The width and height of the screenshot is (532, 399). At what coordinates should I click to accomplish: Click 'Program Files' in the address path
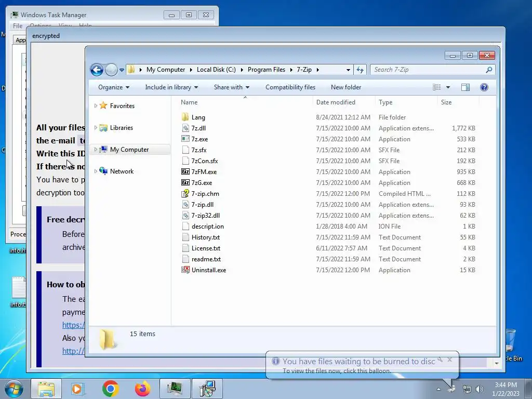[x=267, y=70]
